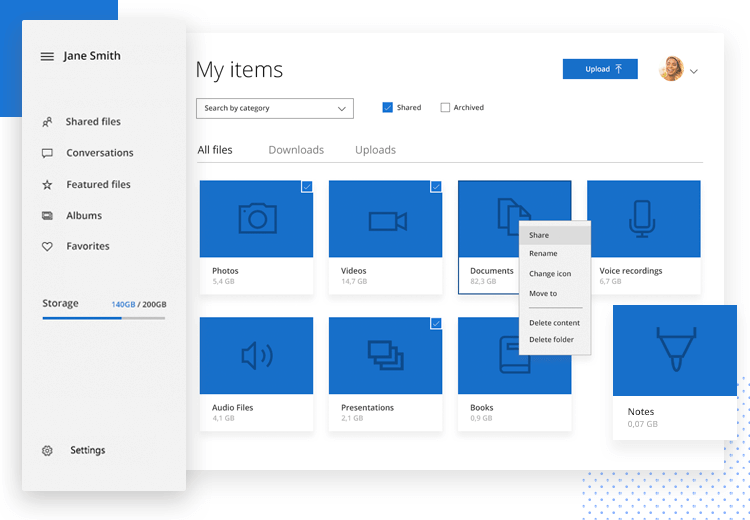The image size is (750, 520).
Task: Click the My items heading
Action: tap(239, 70)
